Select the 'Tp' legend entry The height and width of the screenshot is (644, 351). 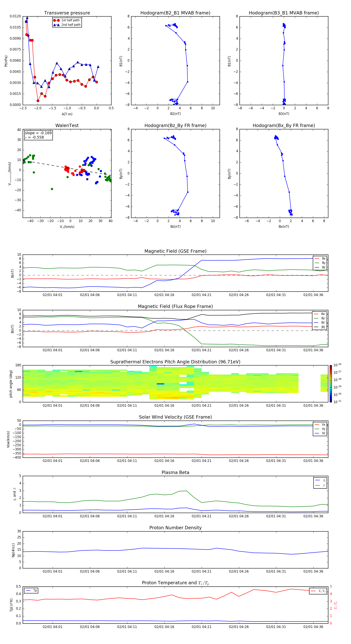(x=31, y=591)
